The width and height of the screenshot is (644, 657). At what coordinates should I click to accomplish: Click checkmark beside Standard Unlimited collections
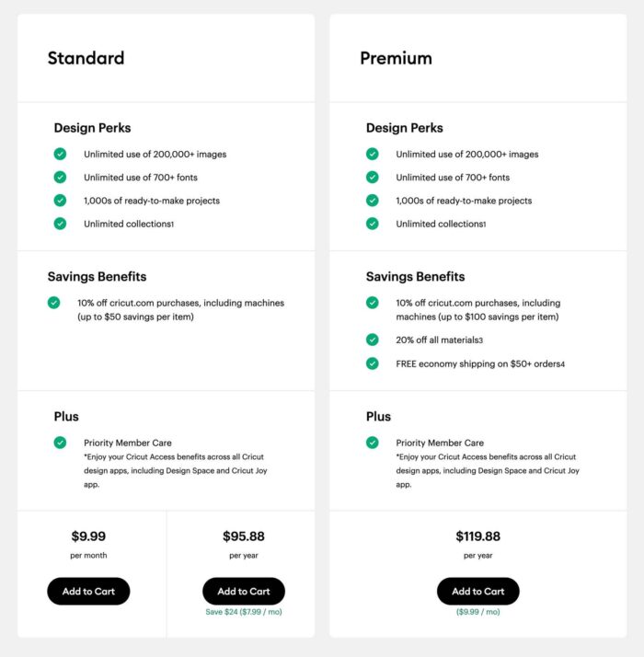(60, 224)
